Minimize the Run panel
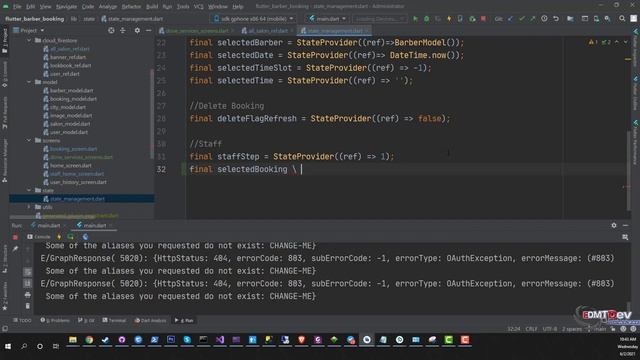The image size is (640, 360). tap(625, 225)
